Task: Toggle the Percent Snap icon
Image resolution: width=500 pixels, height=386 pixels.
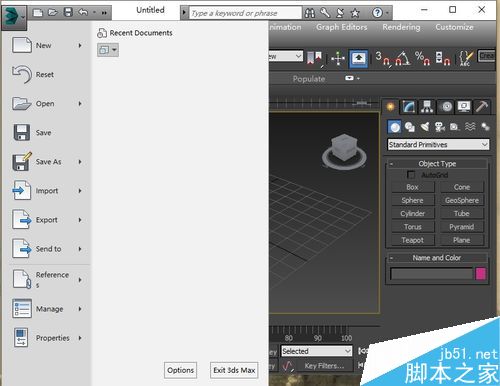Action: pyautogui.click(x=422, y=58)
